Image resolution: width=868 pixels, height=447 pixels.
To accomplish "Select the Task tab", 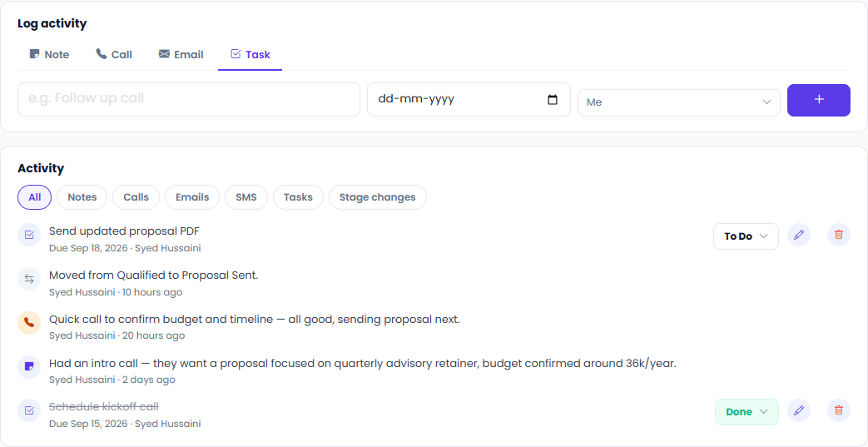I will point(250,54).
